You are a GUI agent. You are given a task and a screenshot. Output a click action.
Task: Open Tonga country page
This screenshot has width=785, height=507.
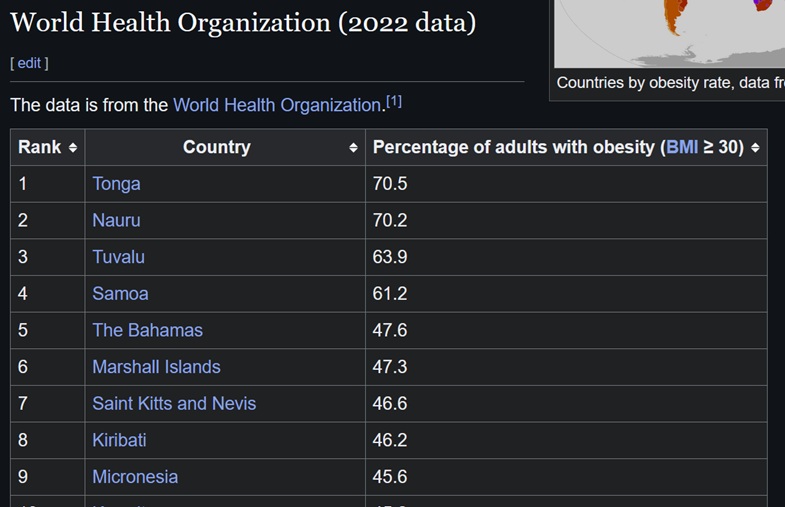116,184
